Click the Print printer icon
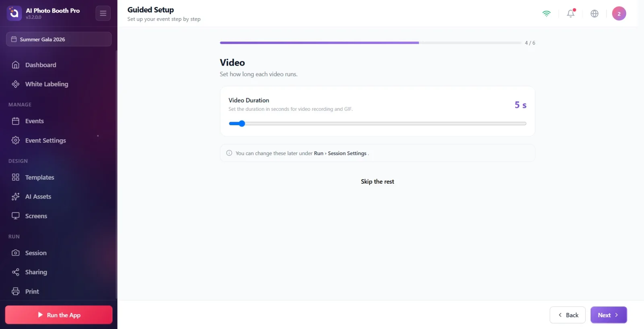This screenshot has height=329, width=644. 16,292
